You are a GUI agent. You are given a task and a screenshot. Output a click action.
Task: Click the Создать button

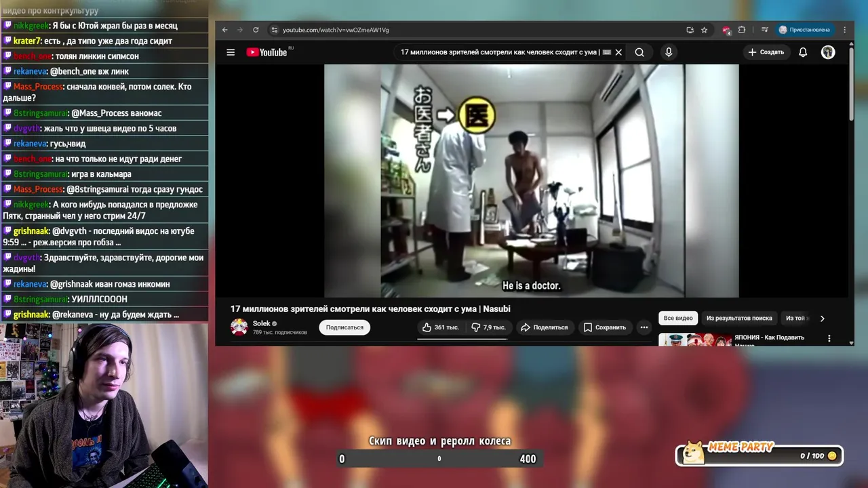coord(766,52)
